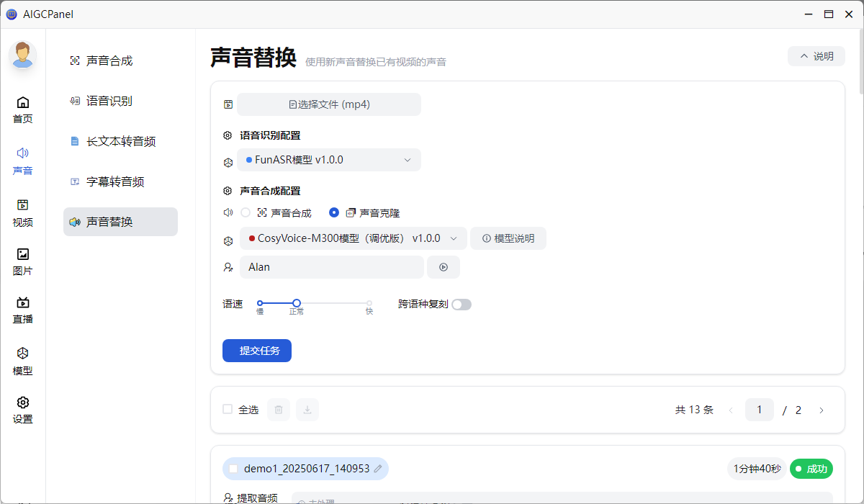The height and width of the screenshot is (504, 864).
Task: Click the download icon in list toolbar
Action: coord(307,410)
